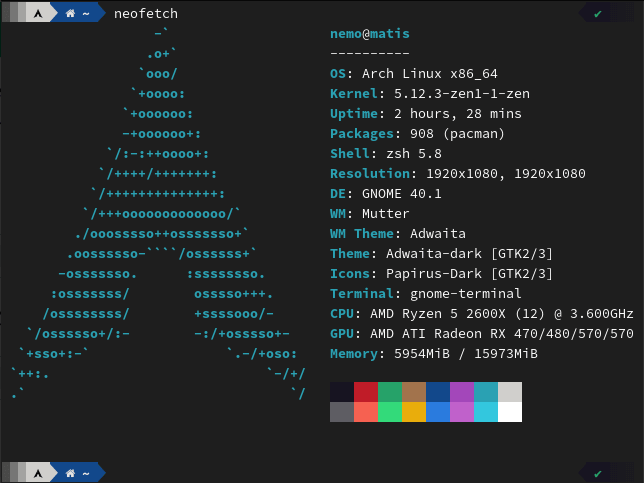Click the green checkmark beside the neofetch command

point(598,14)
